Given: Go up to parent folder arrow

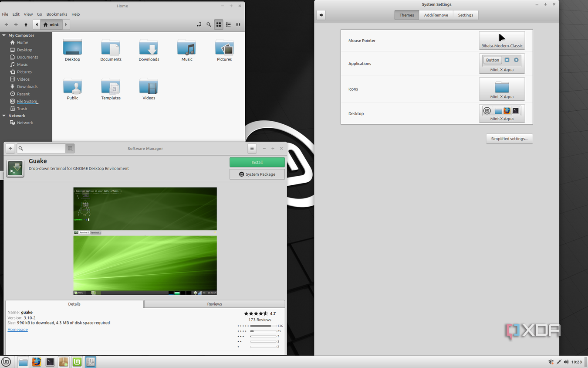Looking at the screenshot, I should (26, 25).
